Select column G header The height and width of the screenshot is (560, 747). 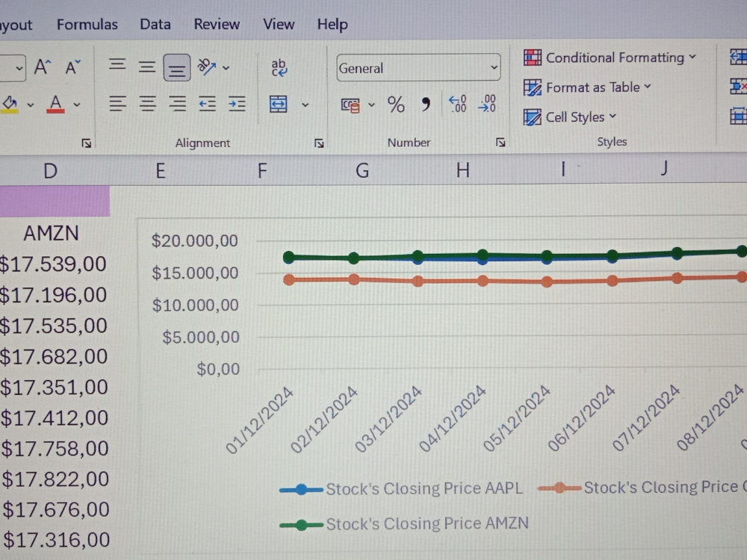pos(362,170)
